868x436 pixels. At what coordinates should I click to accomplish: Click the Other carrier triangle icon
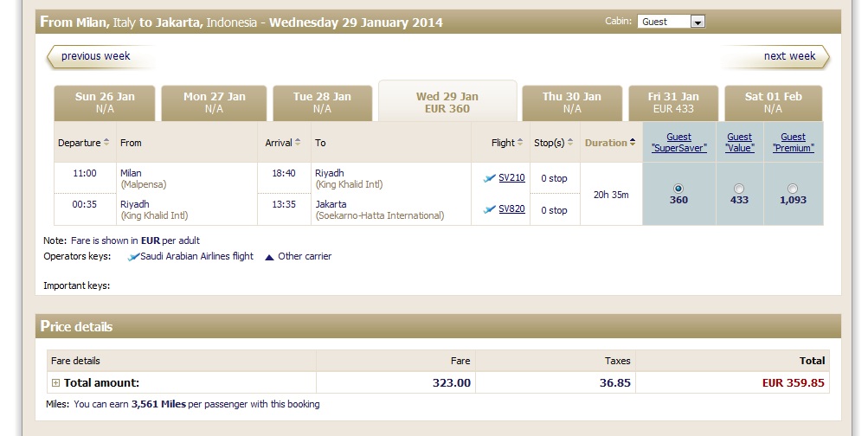[270, 257]
